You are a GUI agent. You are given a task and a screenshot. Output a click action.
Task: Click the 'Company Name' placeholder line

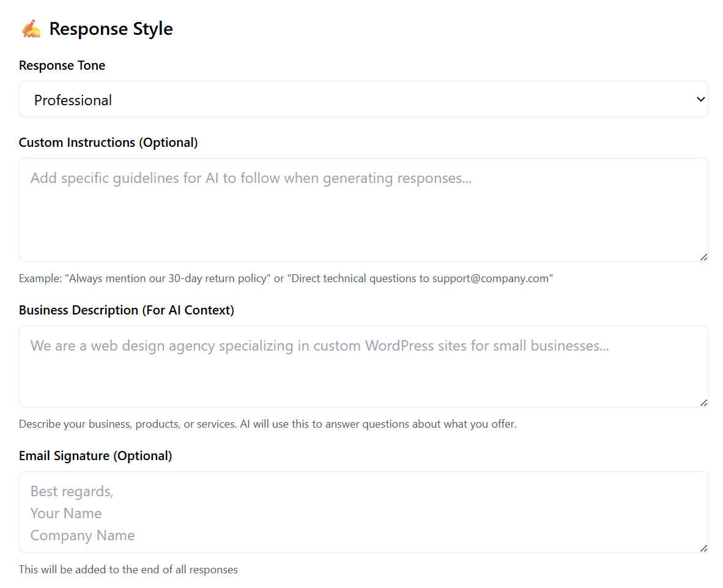83,535
